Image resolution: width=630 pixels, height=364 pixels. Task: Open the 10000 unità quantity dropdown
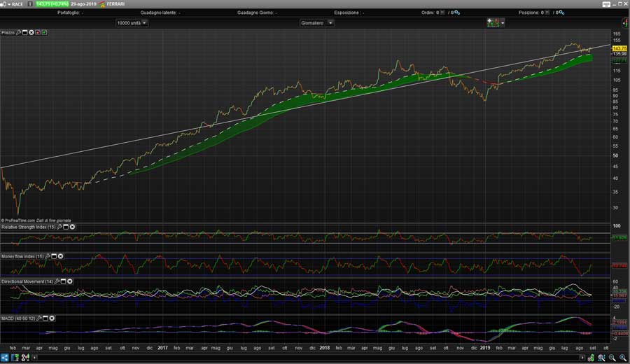[x=132, y=22]
